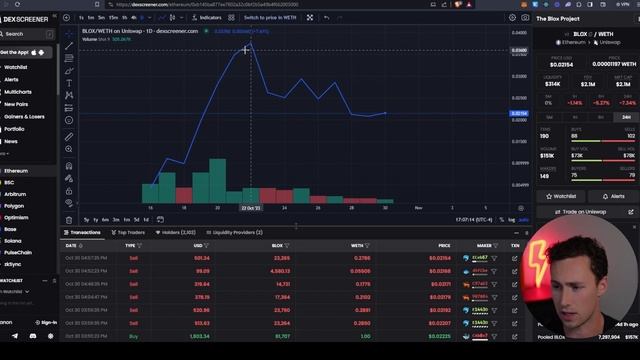The width and height of the screenshot is (640, 360).
Task: Open the Top Traders tab
Action: pyautogui.click(x=128, y=232)
